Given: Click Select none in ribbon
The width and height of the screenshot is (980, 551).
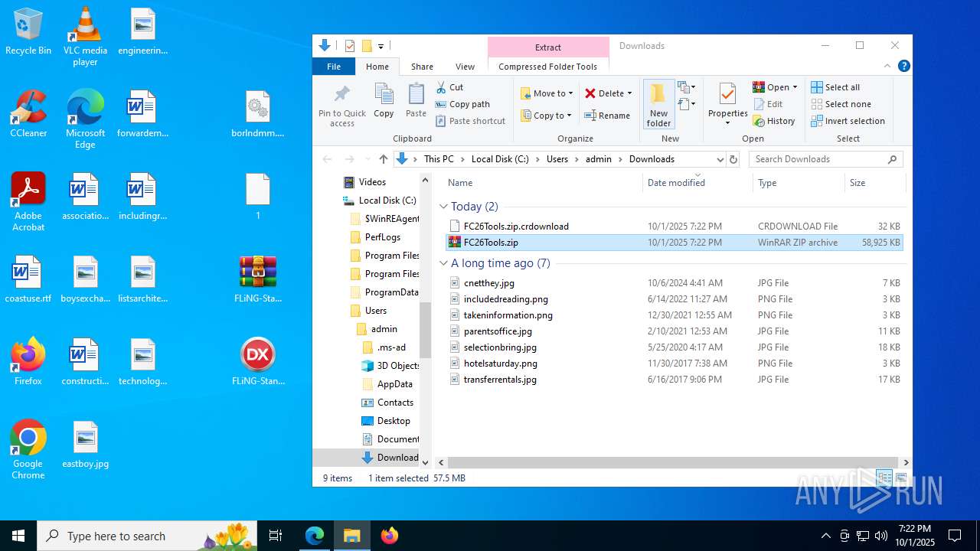Looking at the screenshot, I should coord(841,104).
